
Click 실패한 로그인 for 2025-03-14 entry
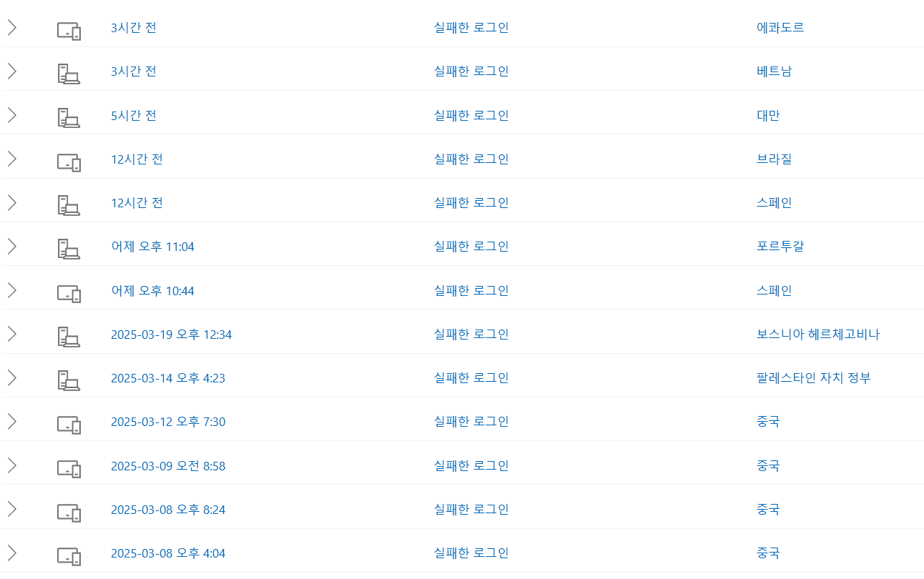tap(471, 378)
